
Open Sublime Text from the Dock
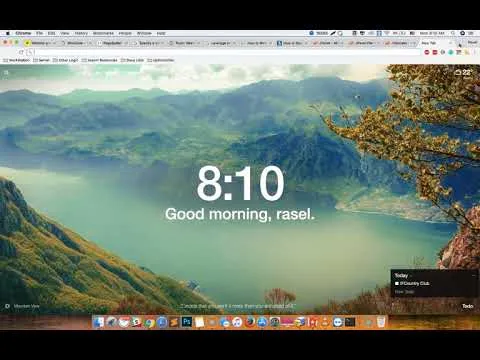174,322
